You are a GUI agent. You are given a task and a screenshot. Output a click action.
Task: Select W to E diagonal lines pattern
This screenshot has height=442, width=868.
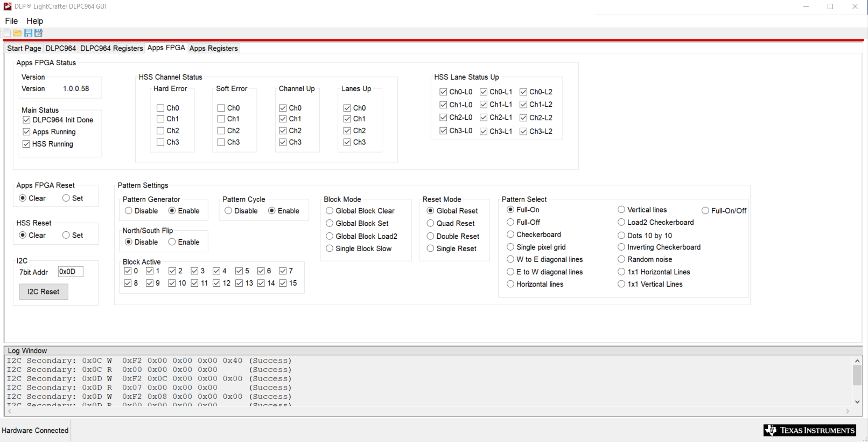510,259
